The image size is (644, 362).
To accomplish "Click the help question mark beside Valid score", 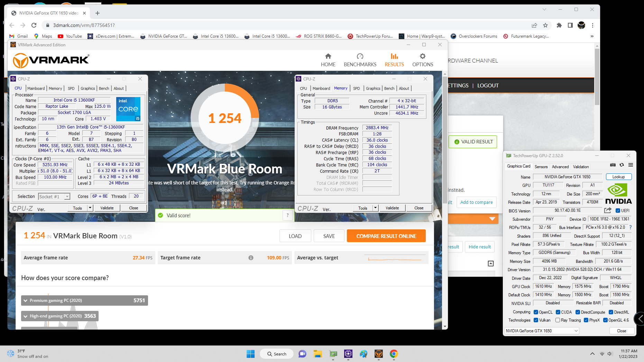I will click(x=287, y=215).
